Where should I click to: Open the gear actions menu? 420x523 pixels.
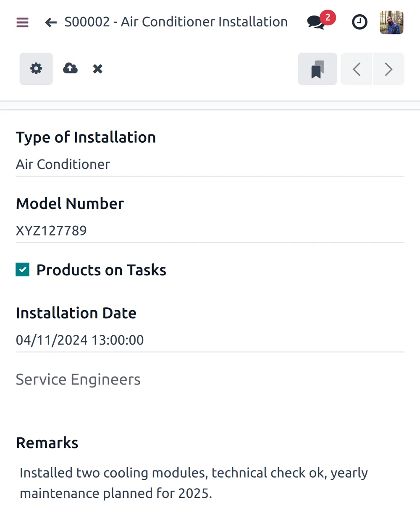click(x=36, y=69)
